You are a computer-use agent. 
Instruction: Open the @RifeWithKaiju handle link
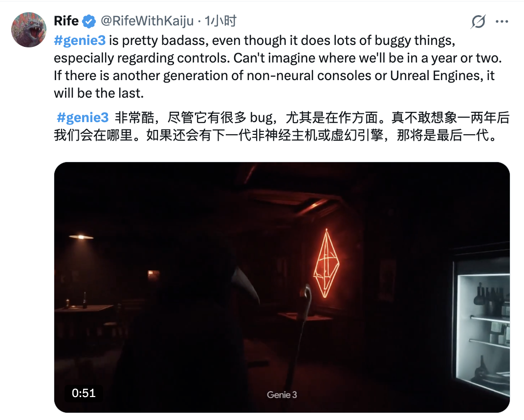[x=147, y=21]
